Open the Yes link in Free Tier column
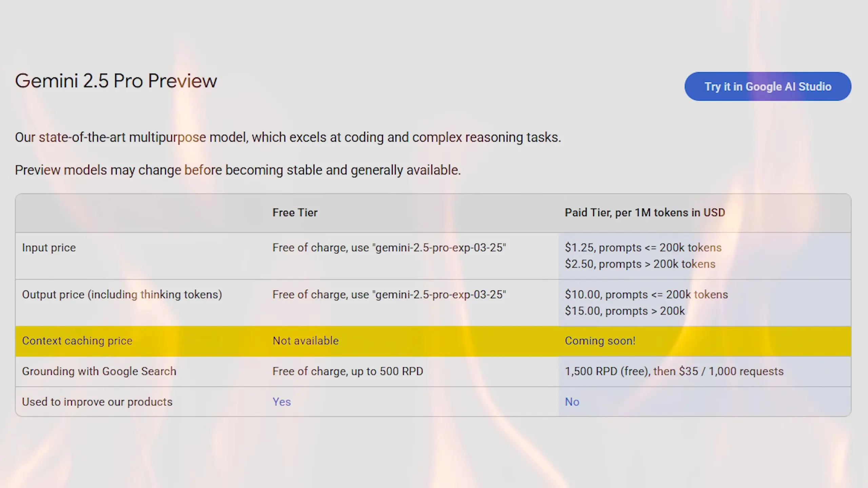 [x=281, y=402]
